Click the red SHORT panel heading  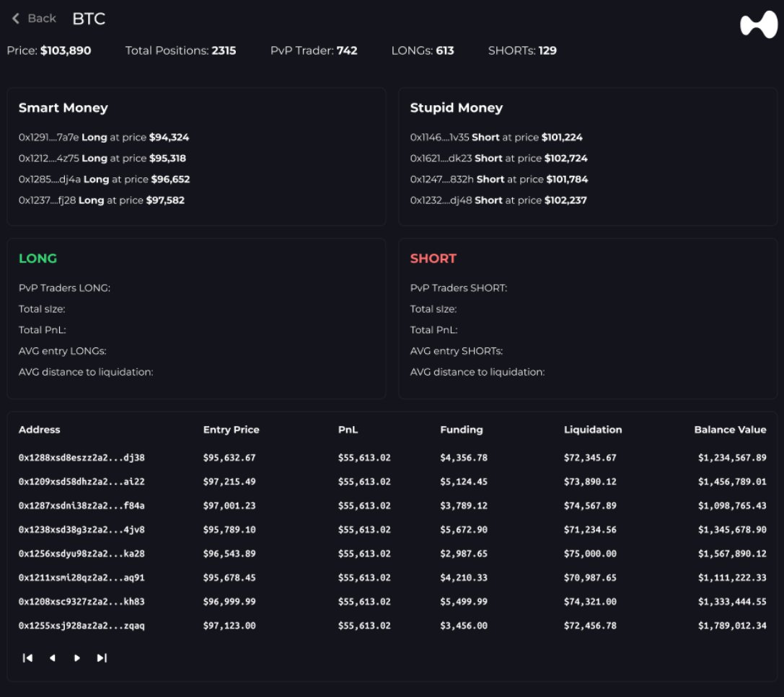click(x=433, y=259)
